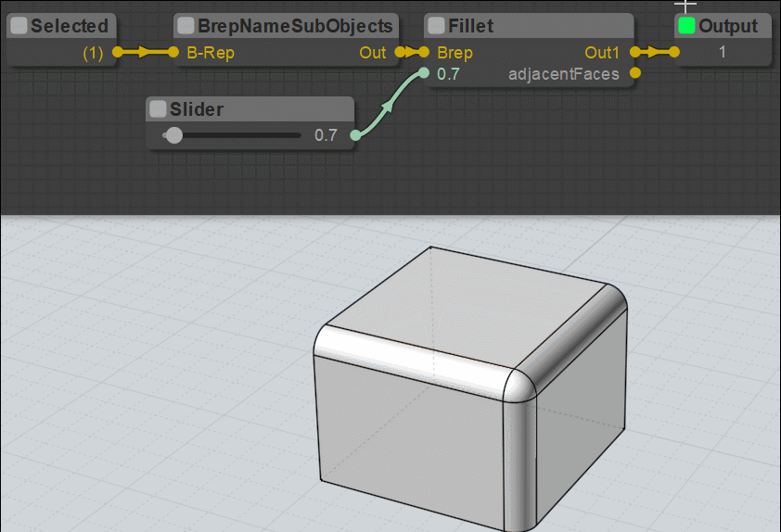Select the Slider node title

coord(197,109)
